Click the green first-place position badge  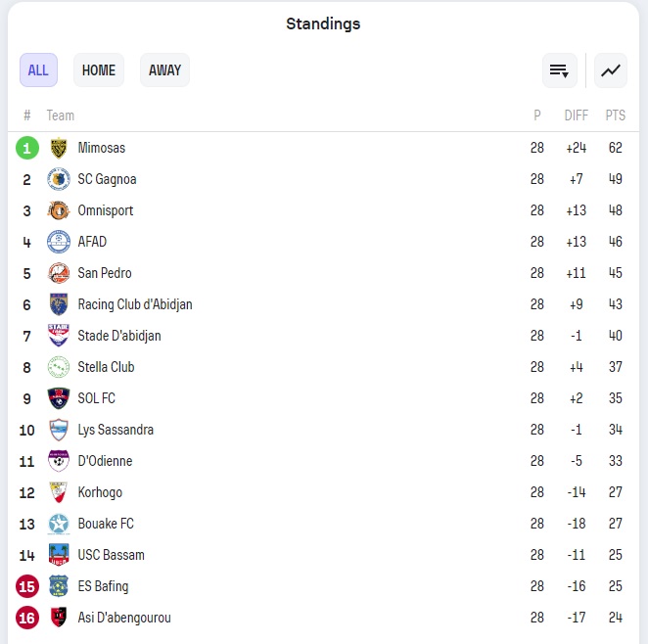click(x=27, y=148)
